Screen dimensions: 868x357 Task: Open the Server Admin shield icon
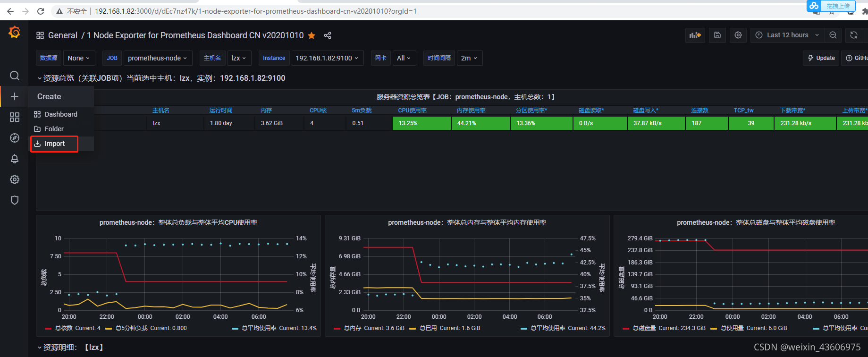15,200
